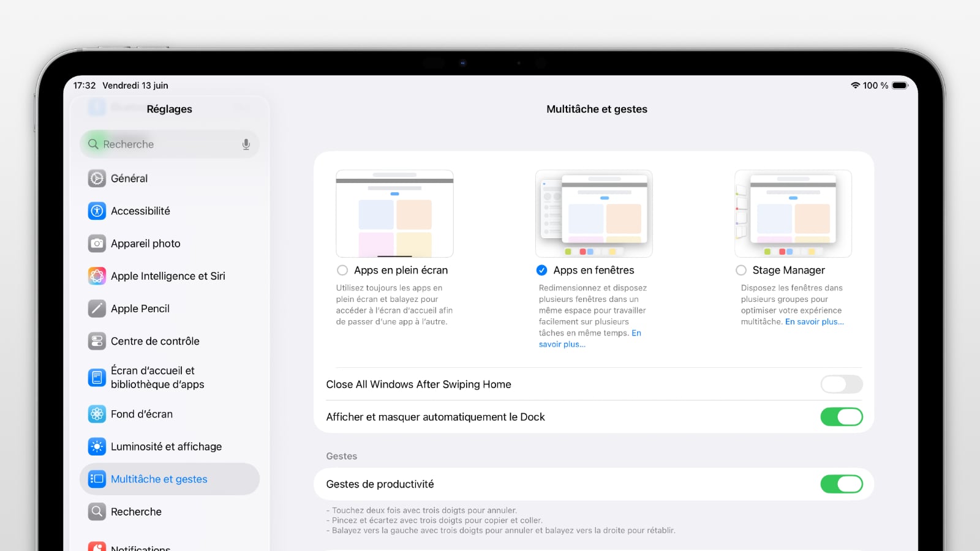Tap the Gestes section header
This screenshot has height=551, width=980.
(342, 456)
